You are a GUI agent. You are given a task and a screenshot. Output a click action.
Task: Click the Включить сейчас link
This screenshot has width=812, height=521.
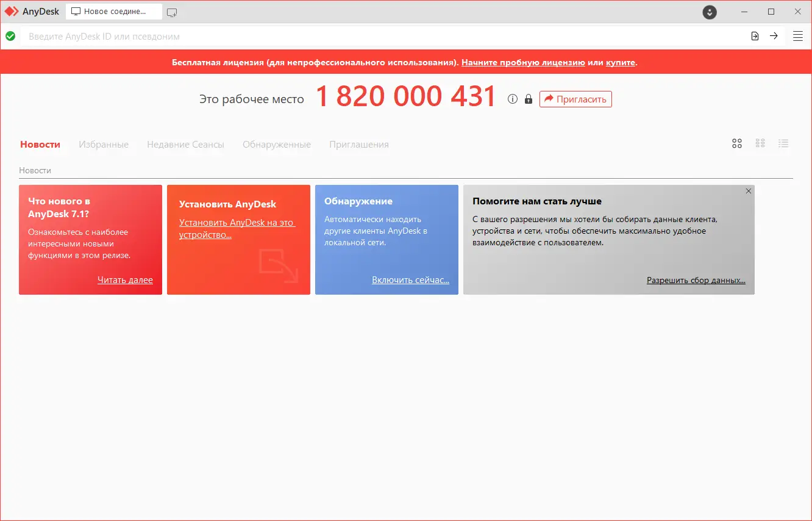tap(410, 280)
